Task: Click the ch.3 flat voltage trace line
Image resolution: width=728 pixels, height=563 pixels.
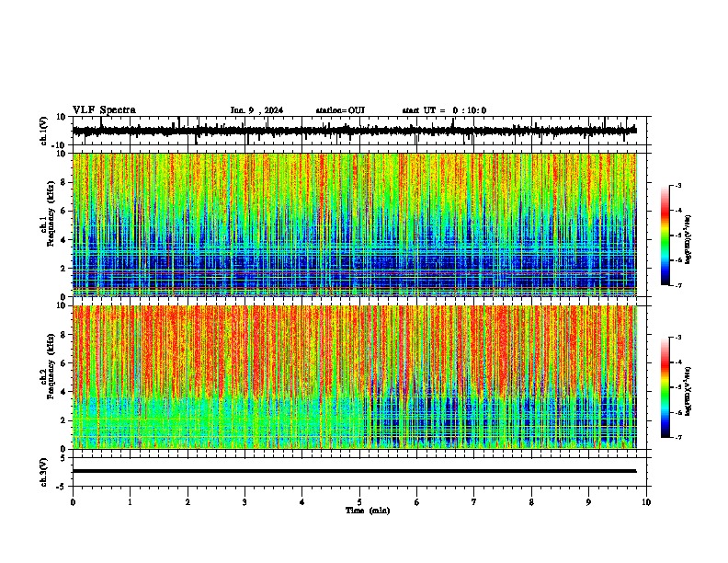Action: pyautogui.click(x=354, y=471)
